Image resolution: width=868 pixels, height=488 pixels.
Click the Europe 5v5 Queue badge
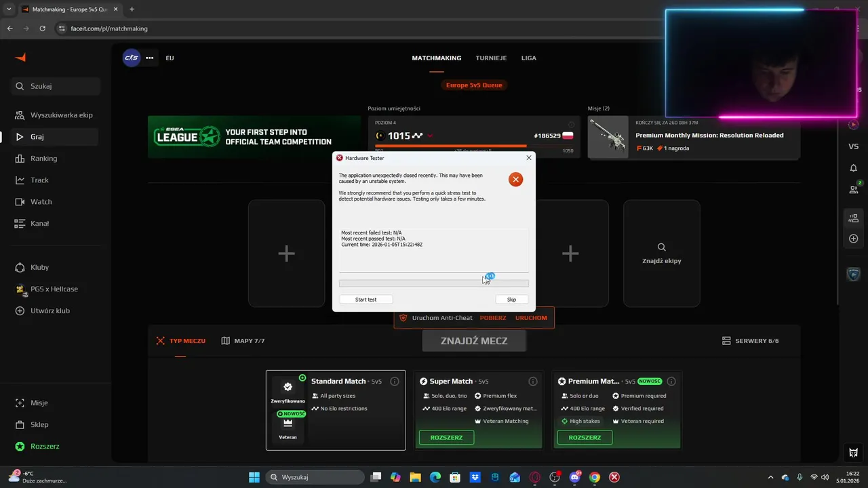[x=474, y=85]
